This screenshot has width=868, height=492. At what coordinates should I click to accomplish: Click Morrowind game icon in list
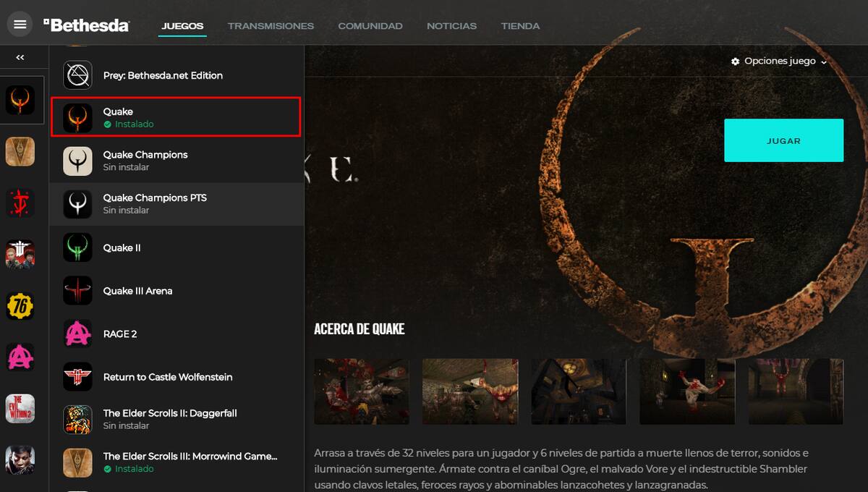click(77, 463)
